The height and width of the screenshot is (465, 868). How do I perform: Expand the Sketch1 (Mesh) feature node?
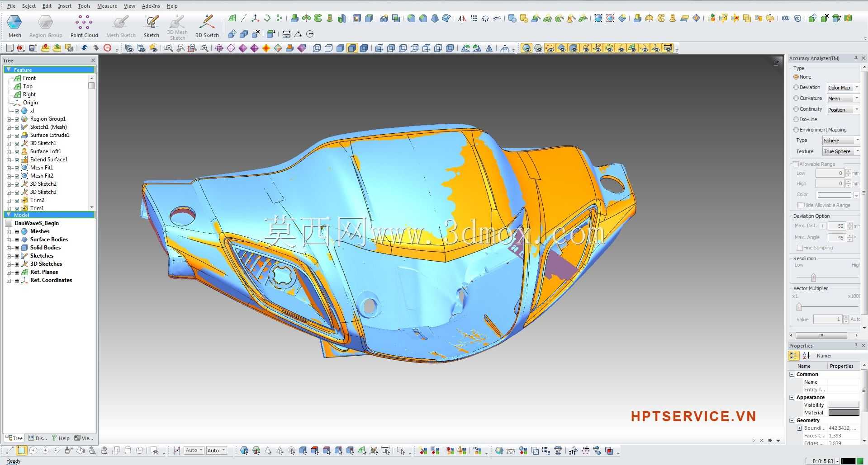coord(9,127)
